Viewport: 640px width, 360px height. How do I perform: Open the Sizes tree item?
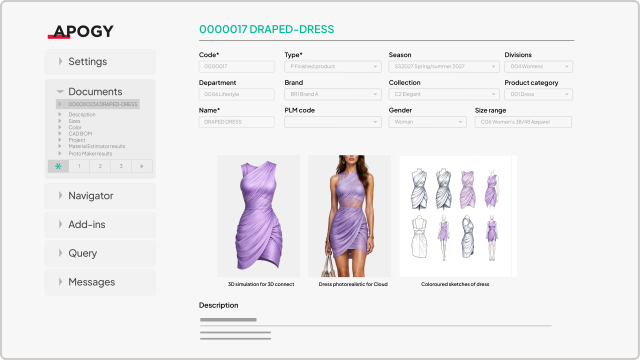pos(74,121)
